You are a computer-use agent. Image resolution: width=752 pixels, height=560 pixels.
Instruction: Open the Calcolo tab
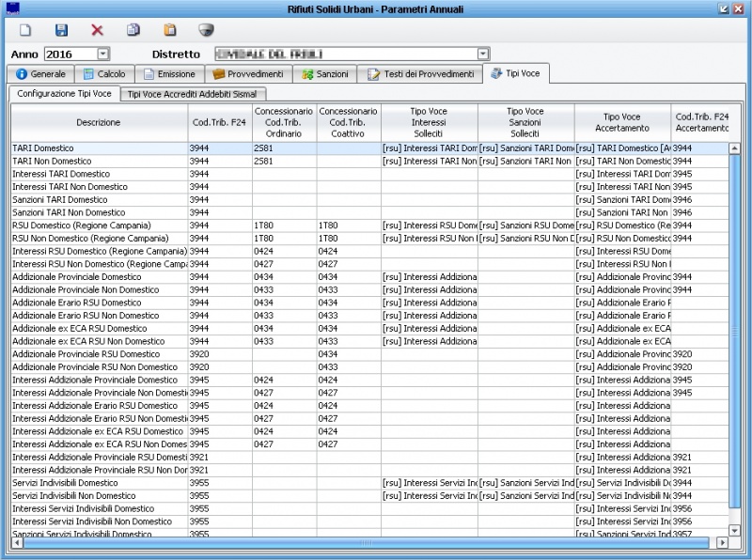[103, 73]
